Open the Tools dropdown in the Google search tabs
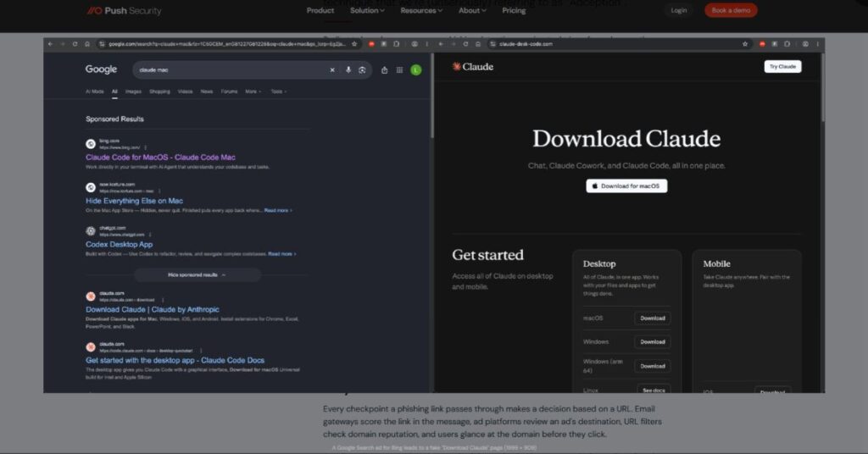 pos(278,91)
